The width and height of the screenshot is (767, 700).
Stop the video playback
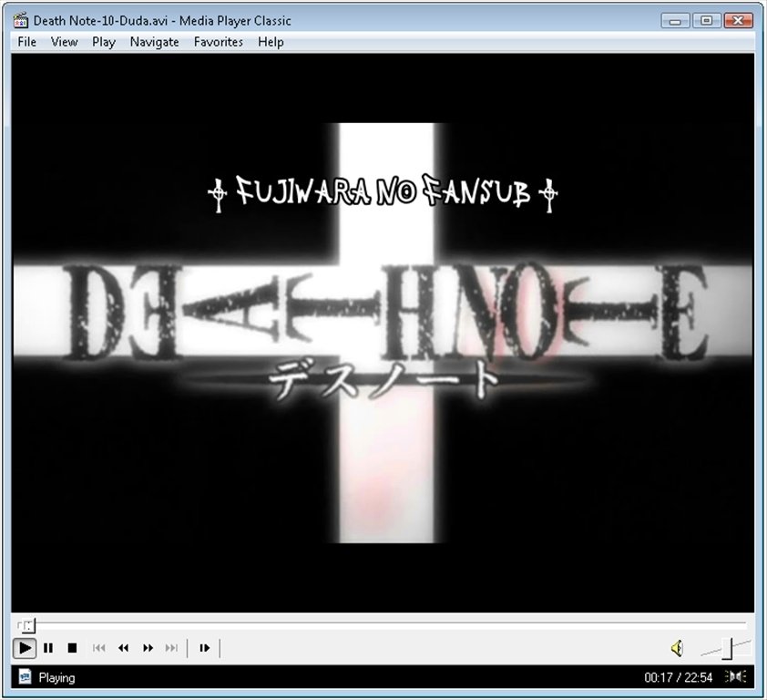[72, 648]
